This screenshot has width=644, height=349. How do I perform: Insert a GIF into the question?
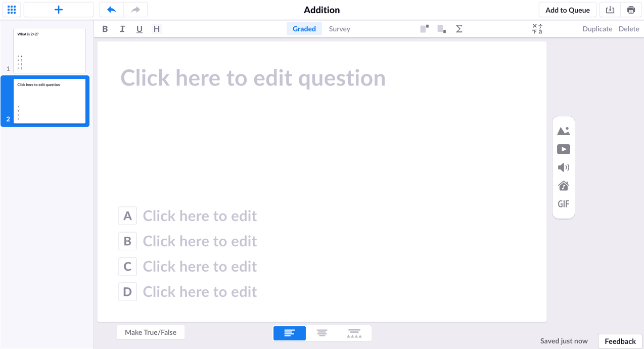[563, 203]
